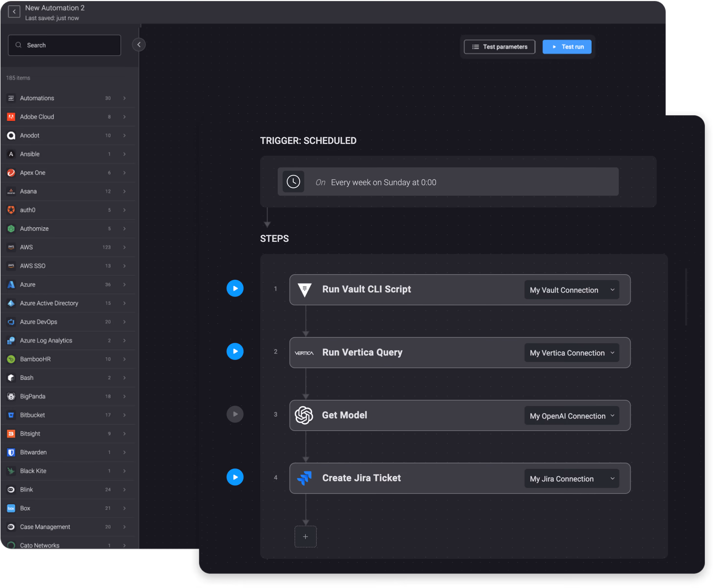Click the Automations list icon
The width and height of the screenshot is (716, 588).
click(11, 98)
